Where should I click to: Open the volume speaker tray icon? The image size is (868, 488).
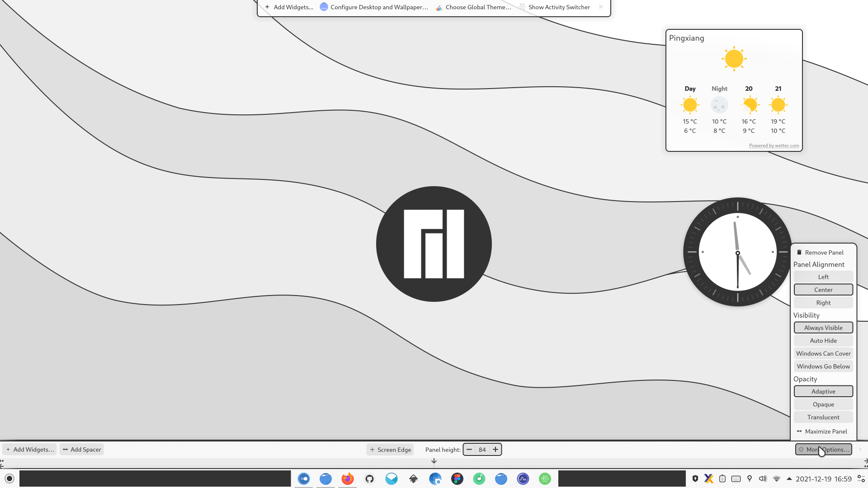(763, 479)
